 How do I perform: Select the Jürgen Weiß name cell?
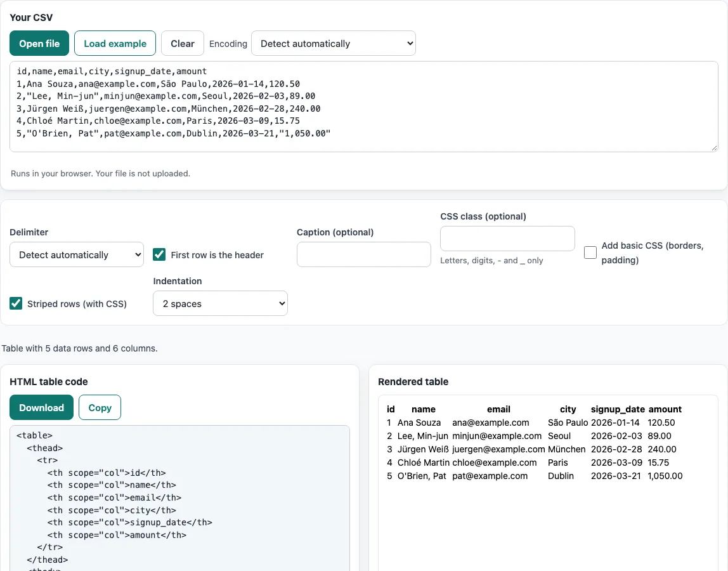pos(424,449)
